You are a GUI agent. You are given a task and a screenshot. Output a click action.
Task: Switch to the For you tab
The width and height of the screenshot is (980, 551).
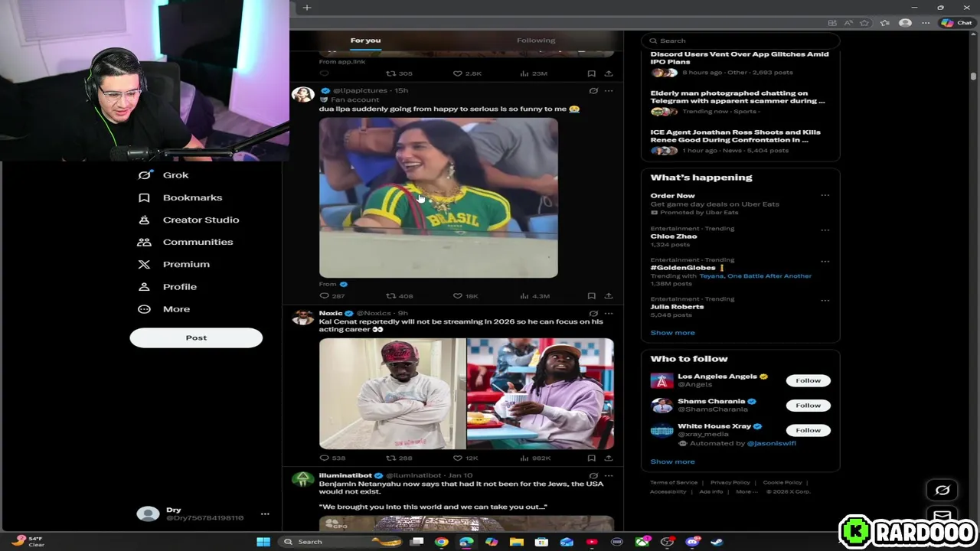point(365,41)
